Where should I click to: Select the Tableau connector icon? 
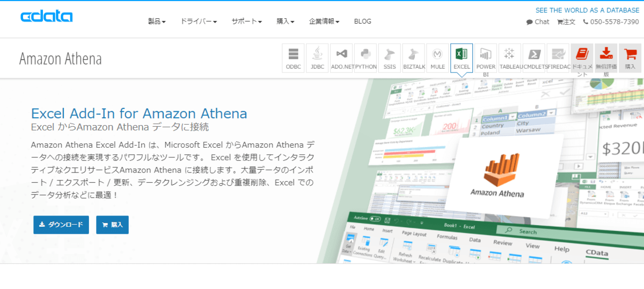pyautogui.click(x=510, y=58)
